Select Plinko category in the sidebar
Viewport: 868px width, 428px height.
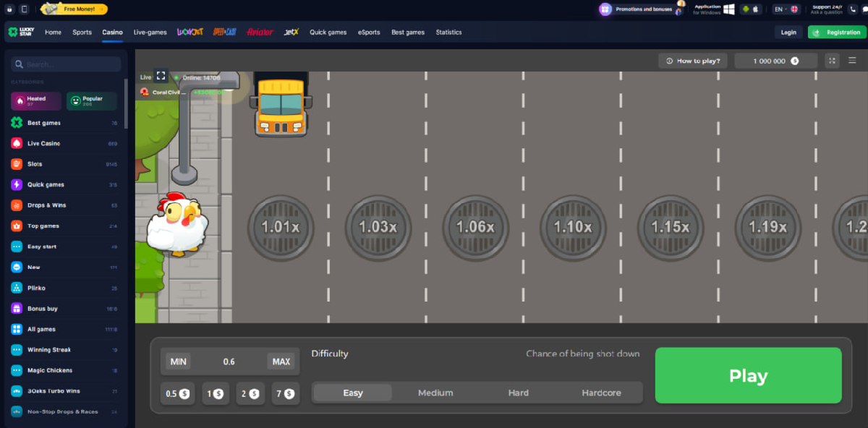coord(36,288)
